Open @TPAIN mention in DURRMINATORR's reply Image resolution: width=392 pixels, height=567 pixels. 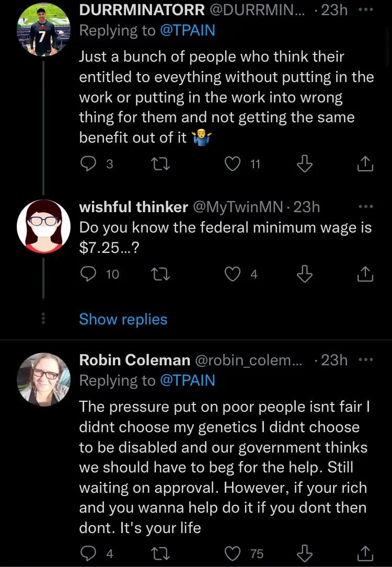pyautogui.click(x=187, y=31)
